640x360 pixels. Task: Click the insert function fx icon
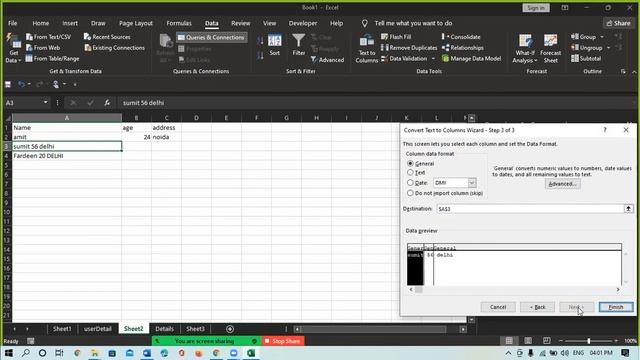(107, 103)
